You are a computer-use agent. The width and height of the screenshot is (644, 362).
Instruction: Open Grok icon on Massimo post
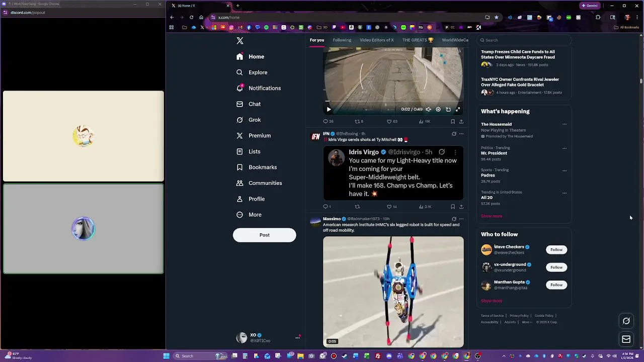[x=454, y=219]
